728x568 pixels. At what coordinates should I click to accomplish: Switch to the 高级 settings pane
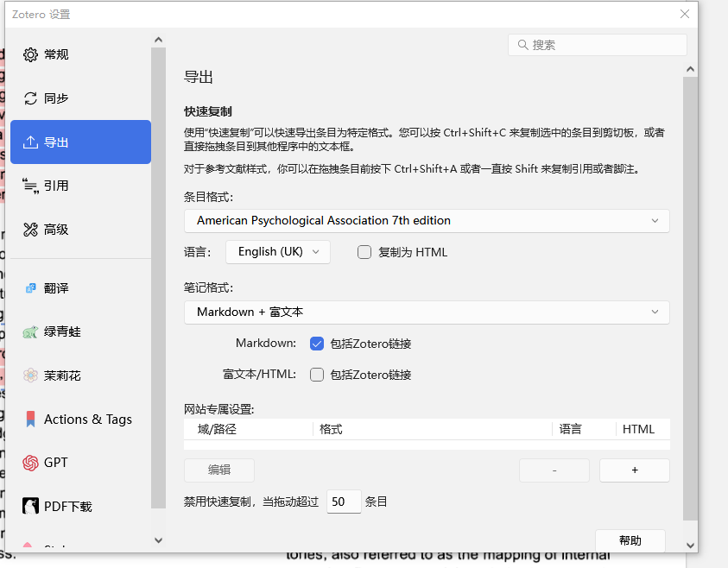coord(81,230)
